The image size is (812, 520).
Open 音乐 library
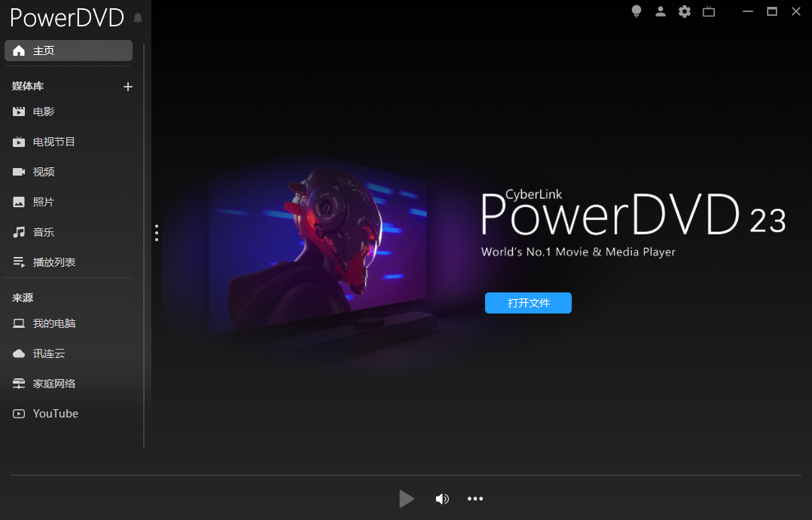pos(44,232)
